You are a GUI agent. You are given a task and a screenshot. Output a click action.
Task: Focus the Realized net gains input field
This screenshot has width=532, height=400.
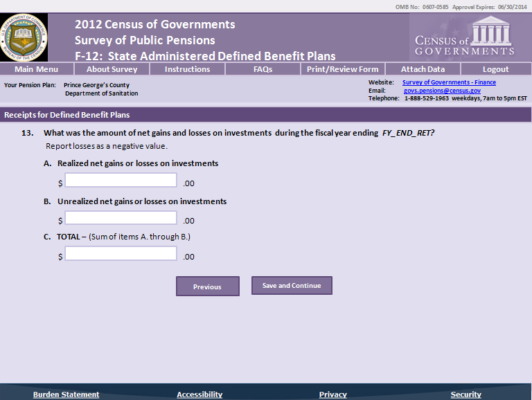[121, 180]
